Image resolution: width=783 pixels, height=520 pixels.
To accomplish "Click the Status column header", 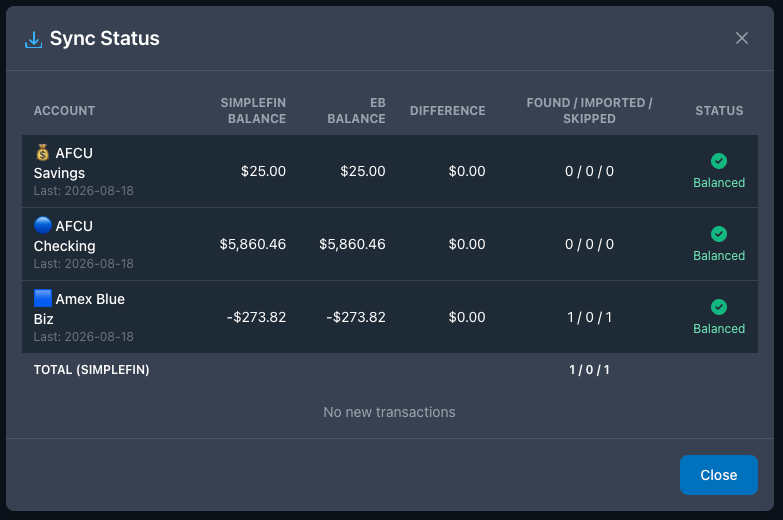I will click(x=719, y=110).
